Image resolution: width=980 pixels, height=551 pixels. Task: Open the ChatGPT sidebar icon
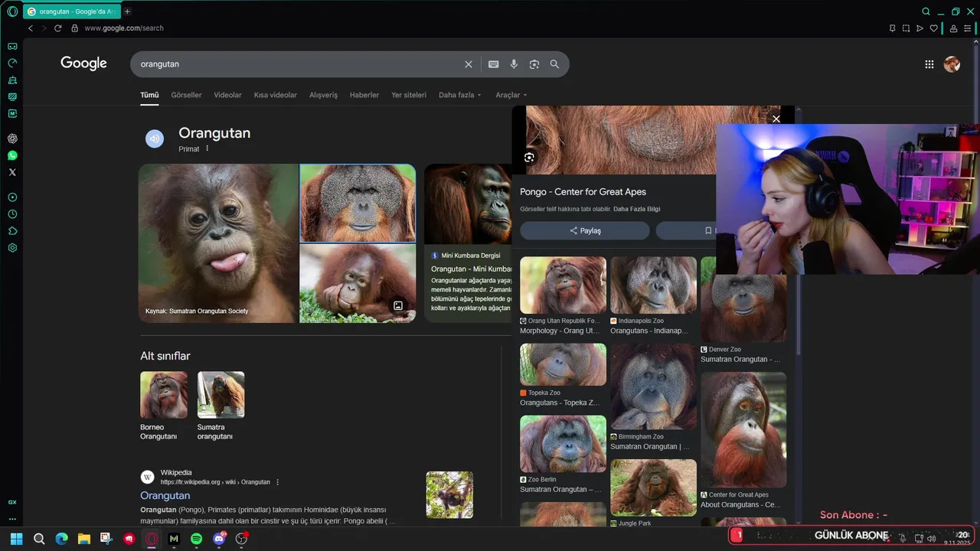pos(12,139)
